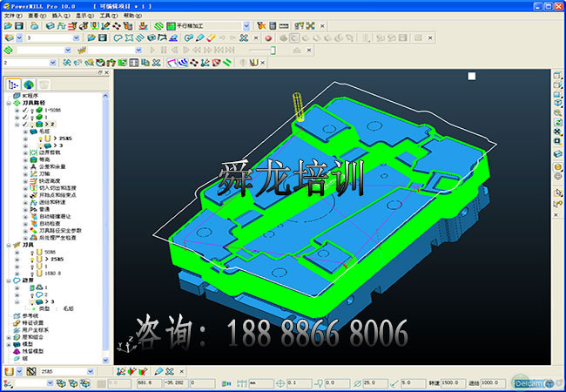Click the pencil edit icon in boundary toolbar

click(x=200, y=38)
